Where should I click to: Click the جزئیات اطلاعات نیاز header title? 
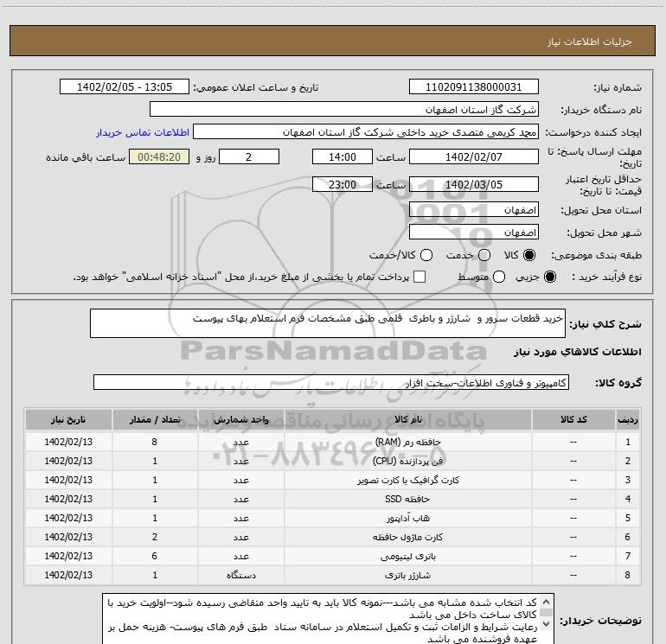(590, 41)
